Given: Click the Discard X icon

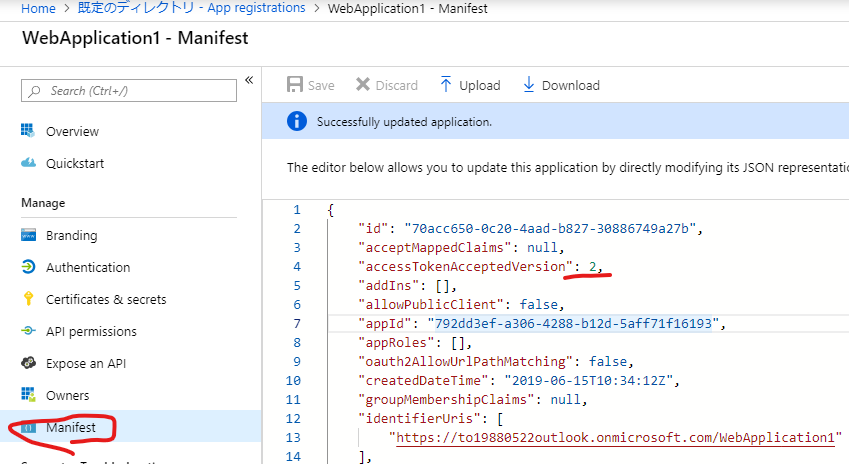Looking at the screenshot, I should [363, 84].
